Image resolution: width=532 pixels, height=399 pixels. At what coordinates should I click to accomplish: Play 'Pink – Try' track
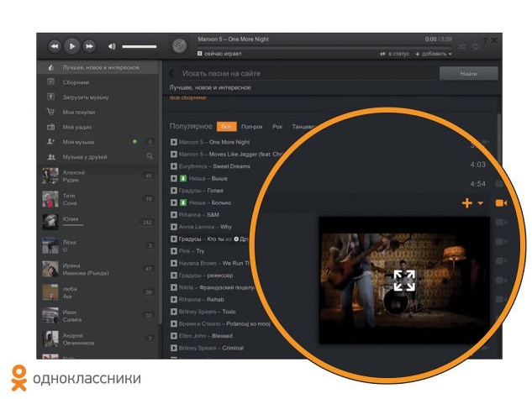click(x=174, y=251)
